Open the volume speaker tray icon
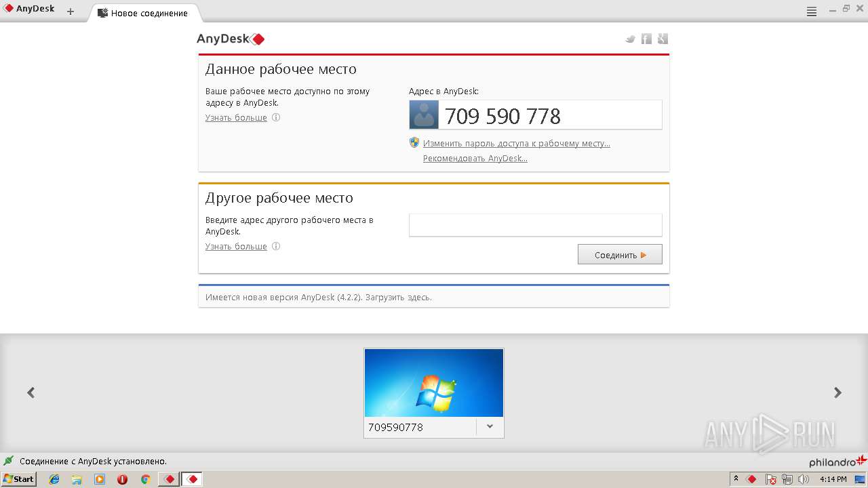The image size is (868, 488). pyautogui.click(x=804, y=479)
